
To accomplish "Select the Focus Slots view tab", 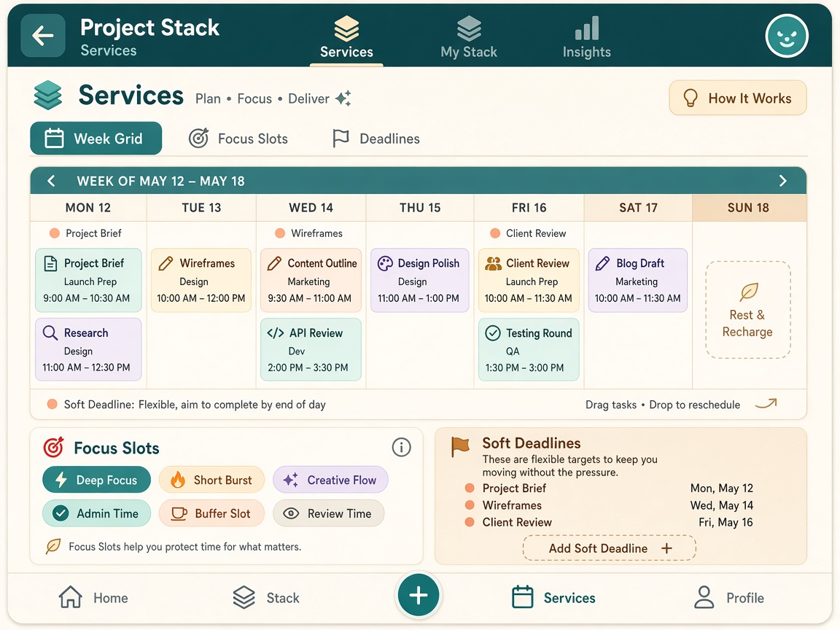I will coord(238,139).
